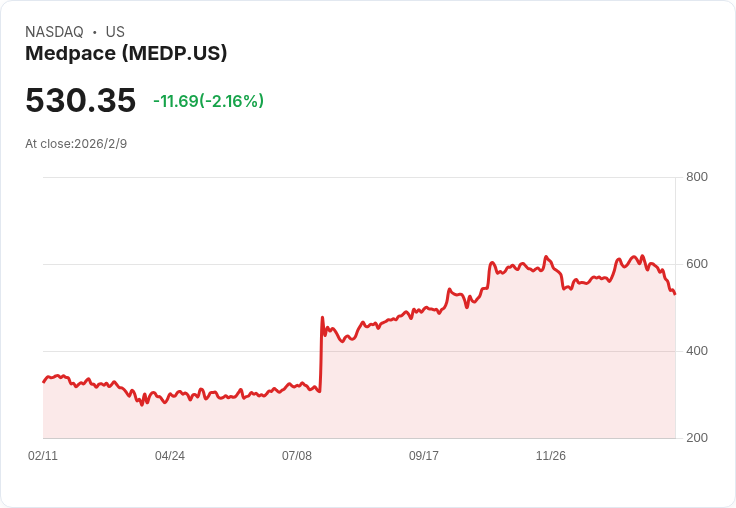Click the -11.69(-2.16%) price change
This screenshot has width=736, height=508.
(208, 101)
